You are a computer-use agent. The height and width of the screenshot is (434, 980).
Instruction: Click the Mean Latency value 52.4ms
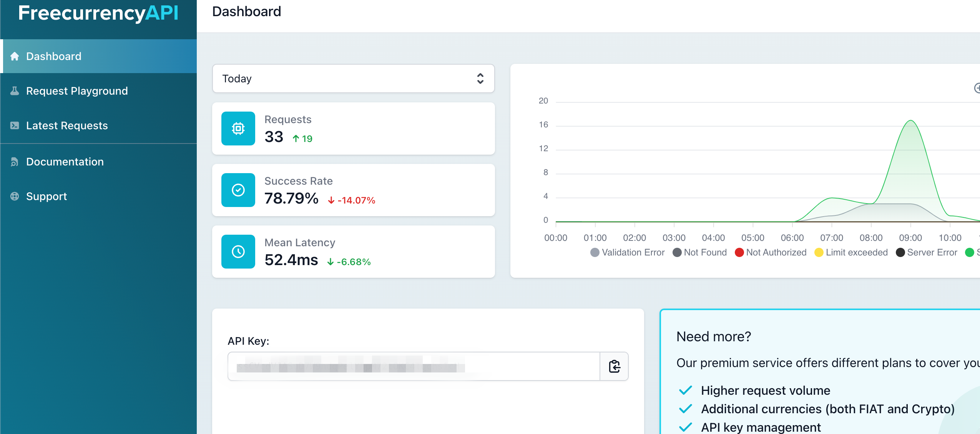coord(291,260)
